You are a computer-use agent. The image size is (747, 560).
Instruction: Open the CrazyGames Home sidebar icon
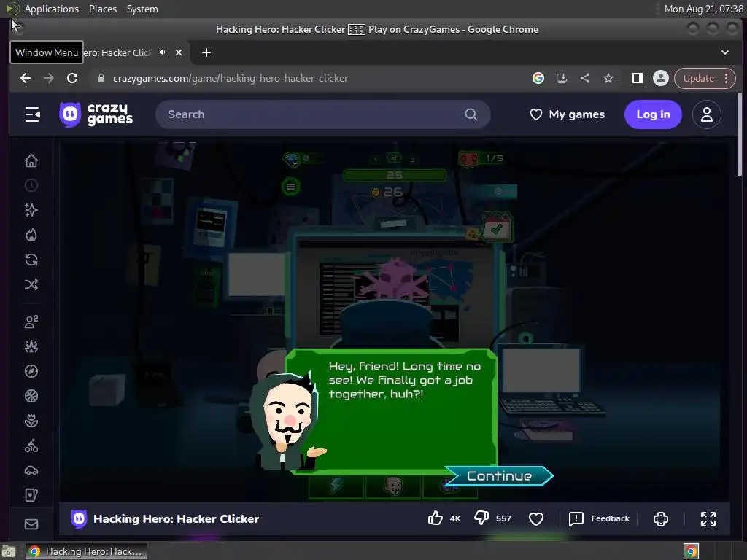point(31,161)
